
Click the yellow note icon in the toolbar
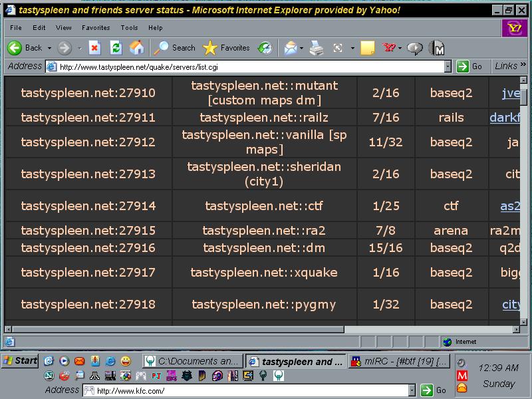pyautogui.click(x=367, y=48)
